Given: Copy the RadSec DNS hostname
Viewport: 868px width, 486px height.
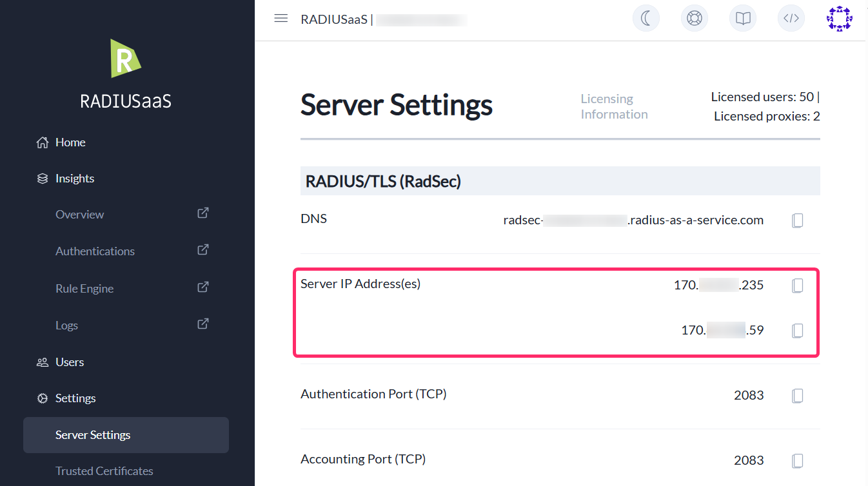Looking at the screenshot, I should point(797,220).
